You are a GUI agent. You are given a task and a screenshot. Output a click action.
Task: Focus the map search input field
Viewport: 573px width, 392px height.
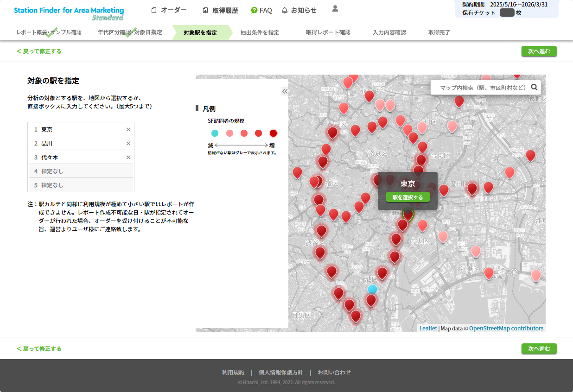pos(482,88)
